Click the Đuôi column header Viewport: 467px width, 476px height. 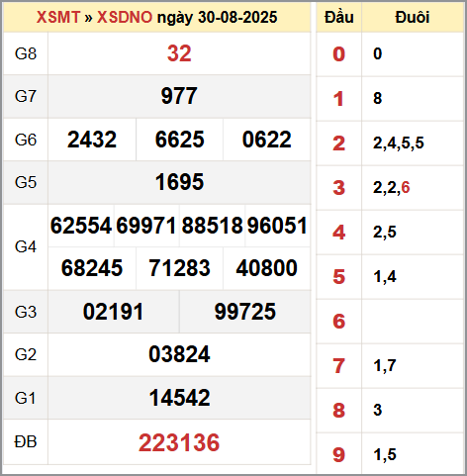tap(413, 17)
